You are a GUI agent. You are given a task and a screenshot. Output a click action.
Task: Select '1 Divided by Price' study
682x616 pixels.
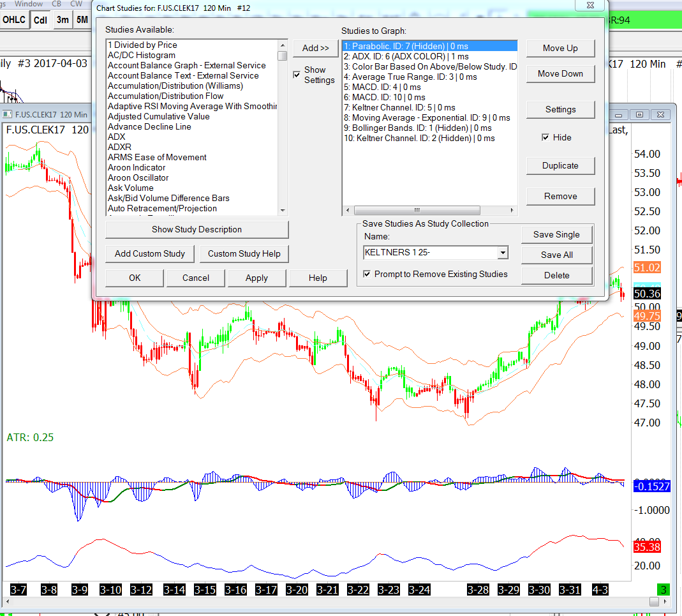pyautogui.click(x=143, y=45)
